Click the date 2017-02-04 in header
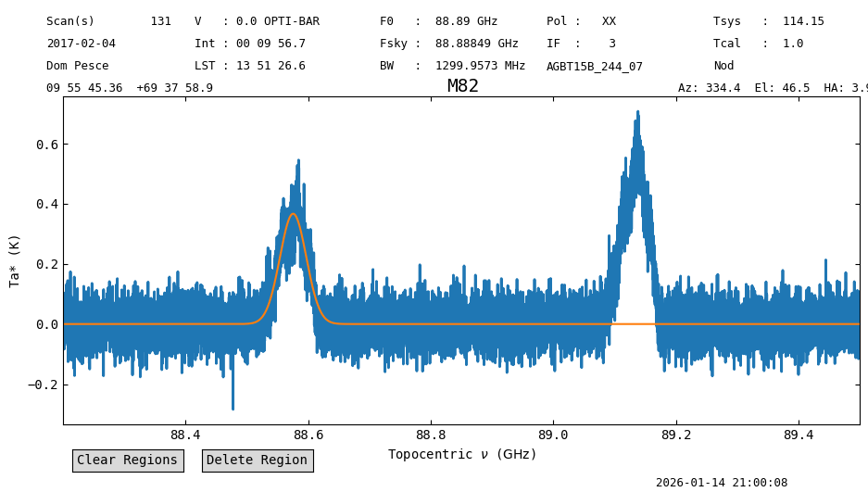 pos(82,44)
